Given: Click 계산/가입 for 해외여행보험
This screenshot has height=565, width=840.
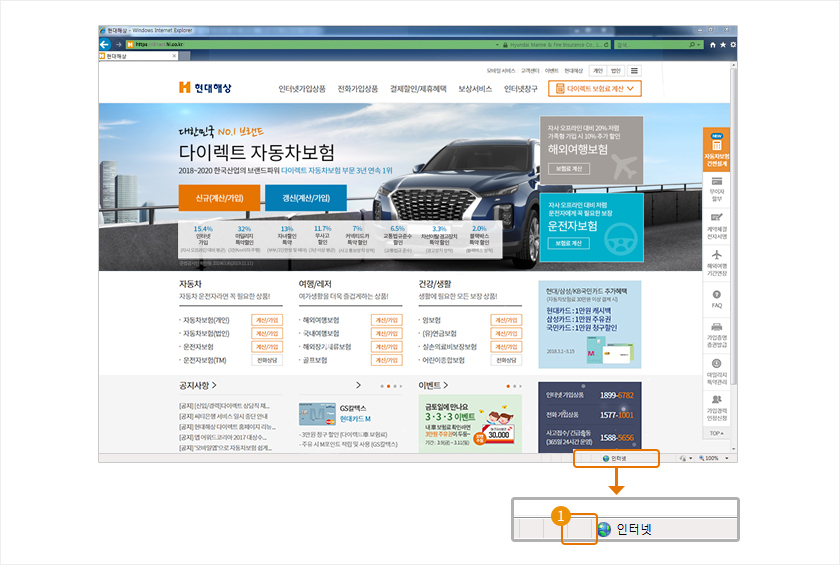Looking at the screenshot, I should click(x=387, y=320).
